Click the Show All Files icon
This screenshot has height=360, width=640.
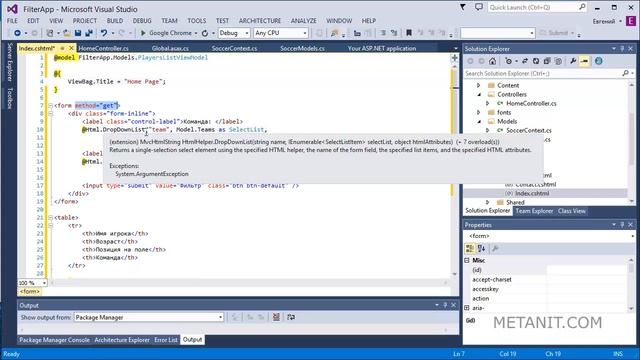558,61
